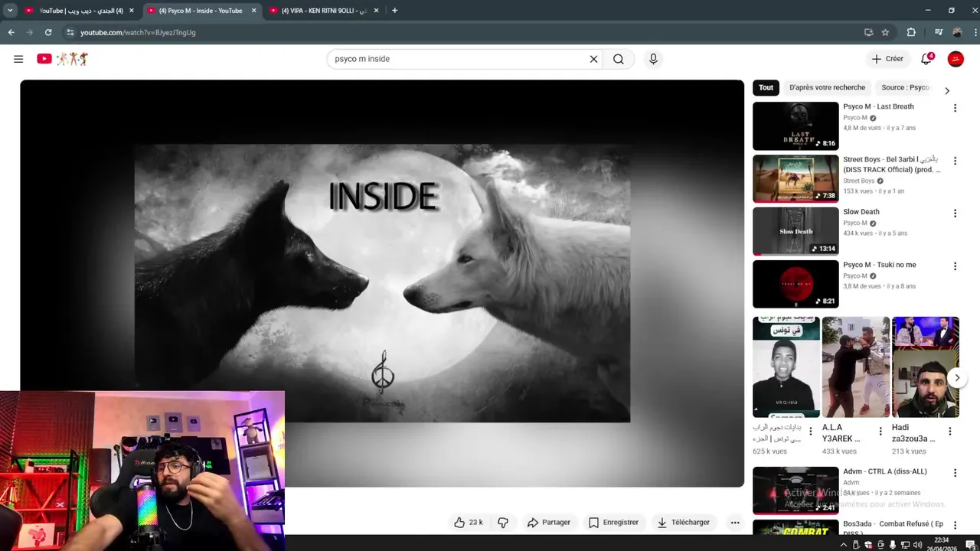The height and width of the screenshot is (551, 980).
Task: Click the taskbar clock showing 22:34
Action: (942, 545)
